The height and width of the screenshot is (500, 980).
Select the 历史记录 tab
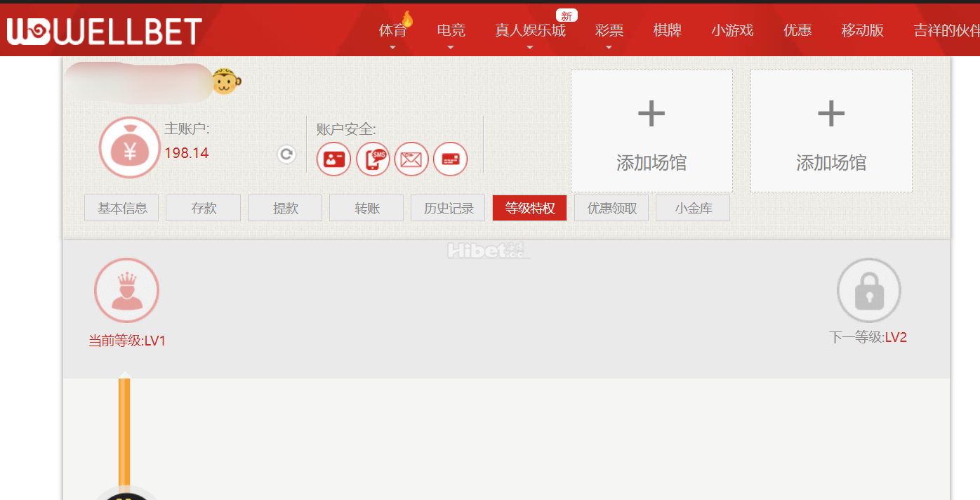[x=447, y=207]
